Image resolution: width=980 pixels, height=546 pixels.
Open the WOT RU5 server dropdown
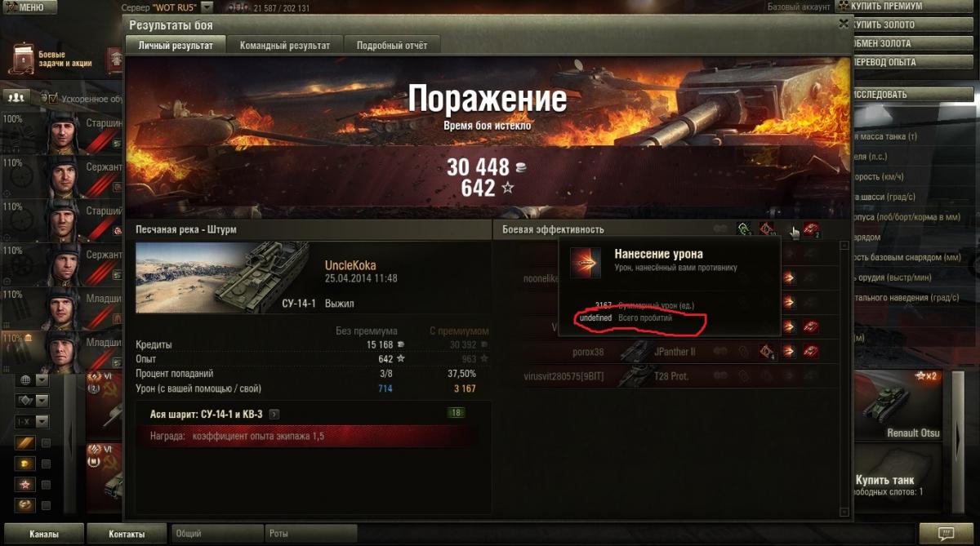click(x=207, y=7)
